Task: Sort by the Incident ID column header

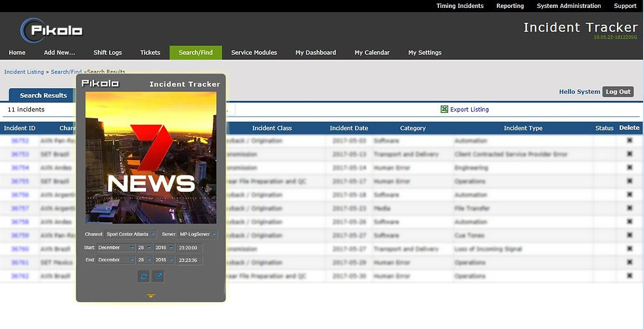Action: (20, 128)
